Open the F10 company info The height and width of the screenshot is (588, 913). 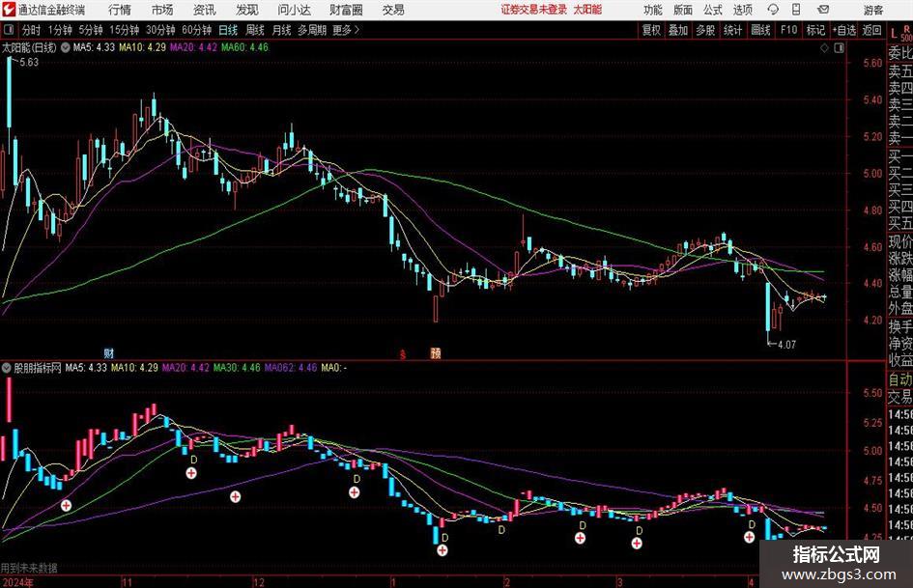(x=788, y=30)
